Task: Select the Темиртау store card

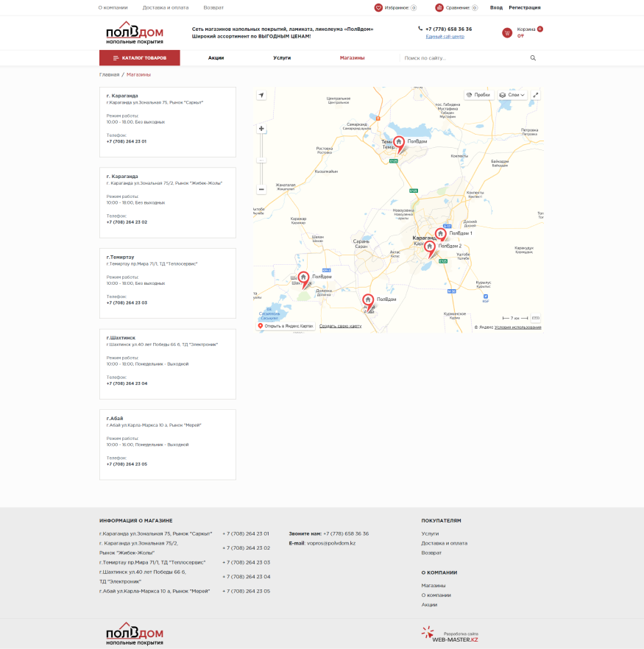Action: pyautogui.click(x=168, y=283)
